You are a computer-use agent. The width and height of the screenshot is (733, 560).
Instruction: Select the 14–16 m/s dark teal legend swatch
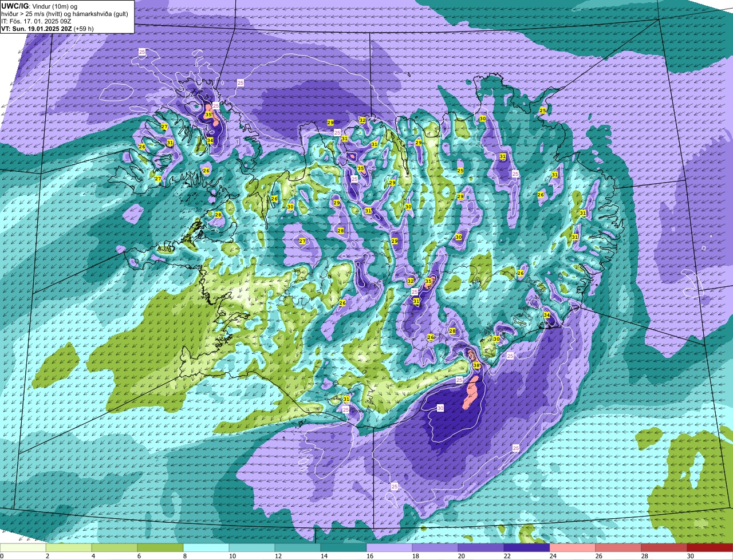pos(344,548)
